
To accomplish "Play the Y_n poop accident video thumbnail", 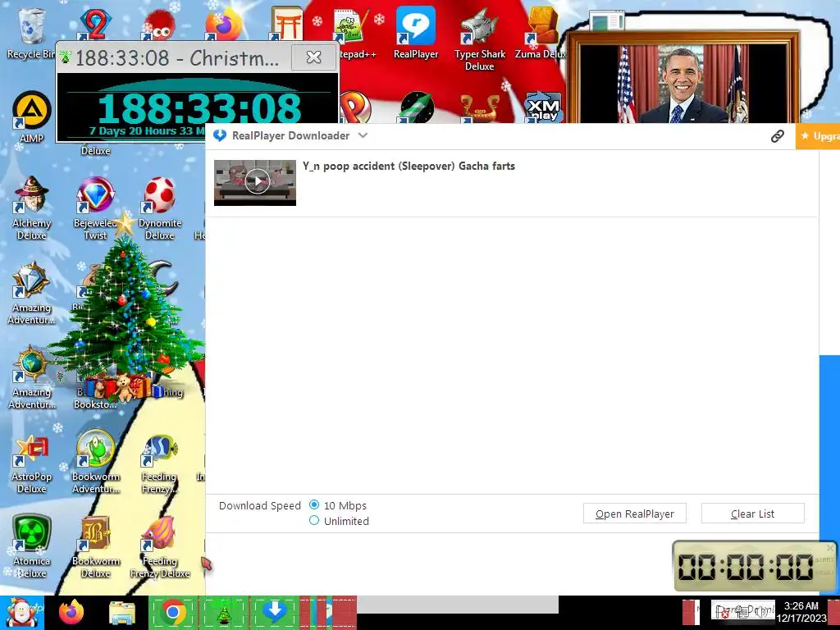I will pos(255,182).
